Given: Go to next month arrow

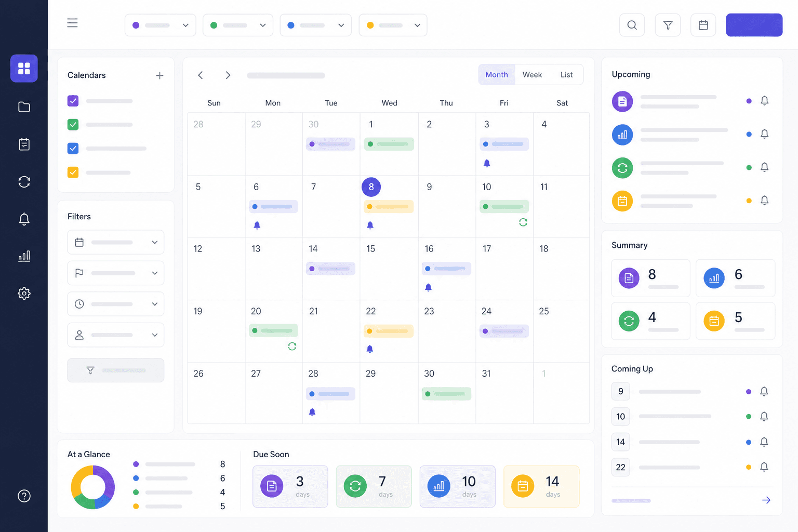Looking at the screenshot, I should pyautogui.click(x=228, y=75).
